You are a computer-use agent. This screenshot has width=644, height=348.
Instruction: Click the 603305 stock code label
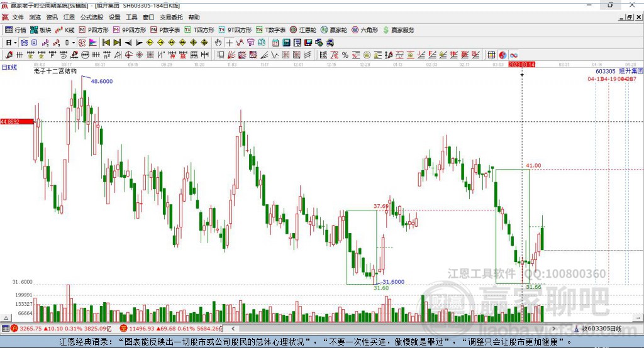click(606, 72)
